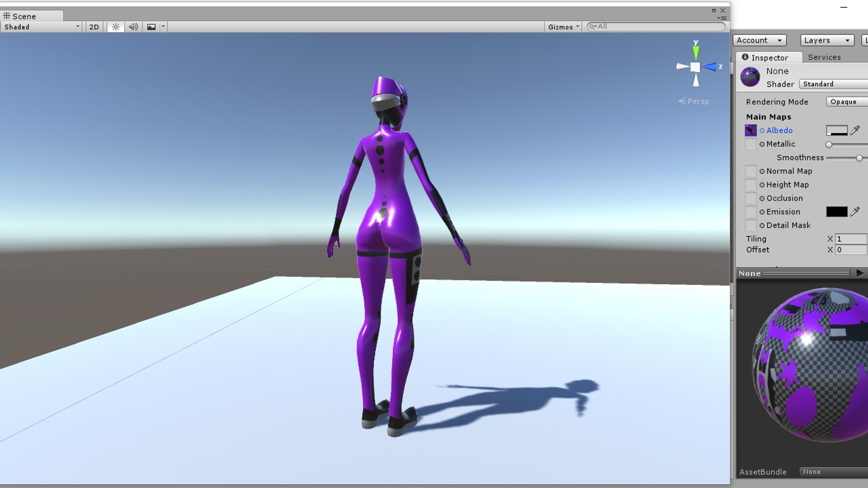Click the Albedo texture picker circle
The height and width of the screenshot is (488, 868).
click(x=762, y=131)
